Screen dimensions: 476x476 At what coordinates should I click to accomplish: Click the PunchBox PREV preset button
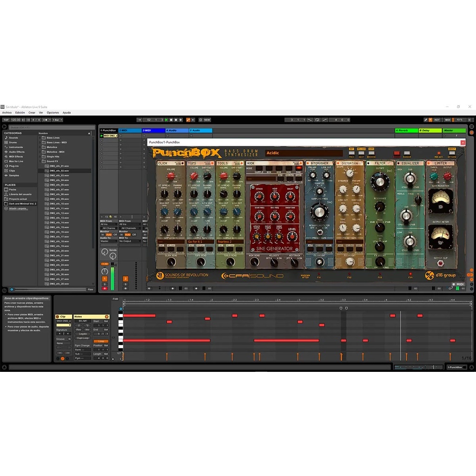coord(351,153)
